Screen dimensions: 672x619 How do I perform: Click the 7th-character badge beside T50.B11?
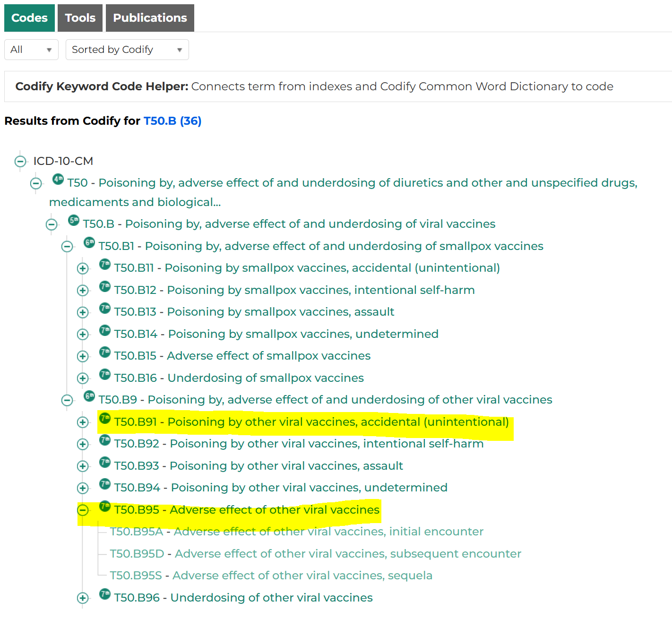pyautogui.click(x=105, y=264)
